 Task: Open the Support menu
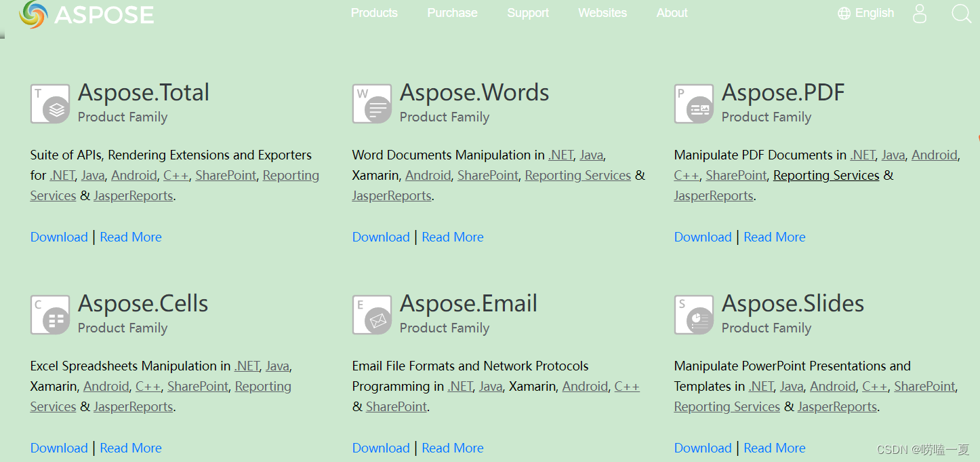[x=528, y=13]
